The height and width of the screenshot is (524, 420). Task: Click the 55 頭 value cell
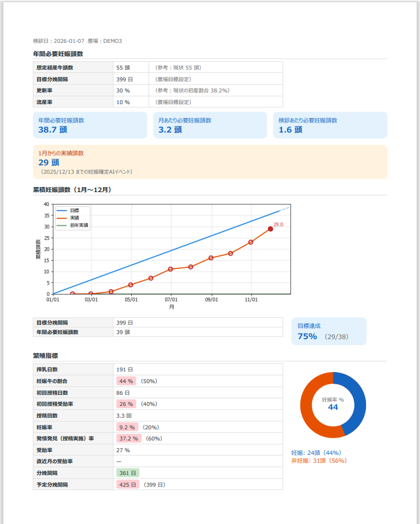point(131,67)
